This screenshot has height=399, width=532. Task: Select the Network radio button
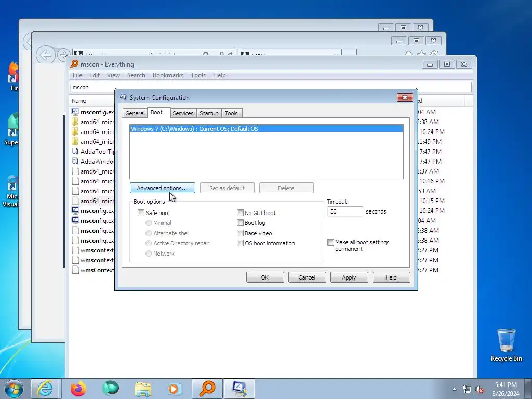click(x=149, y=254)
